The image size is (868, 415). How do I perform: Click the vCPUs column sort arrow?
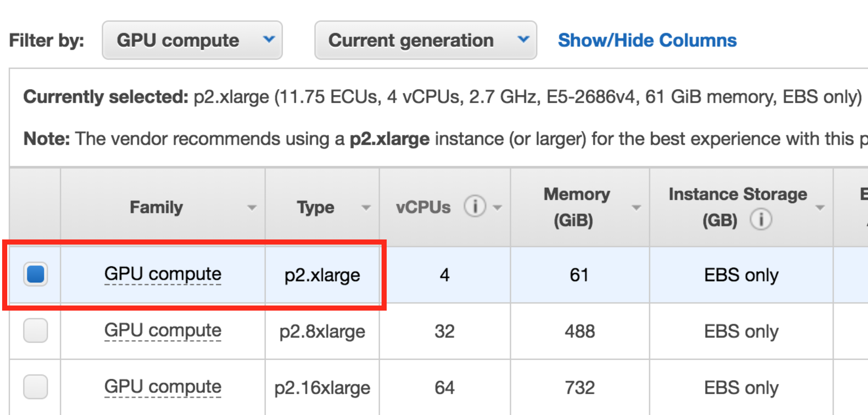(497, 208)
